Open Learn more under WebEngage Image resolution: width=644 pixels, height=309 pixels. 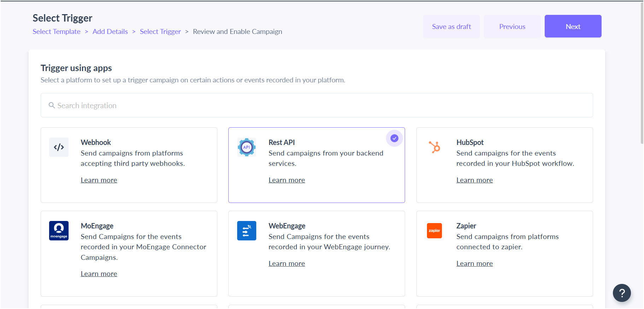287,263
